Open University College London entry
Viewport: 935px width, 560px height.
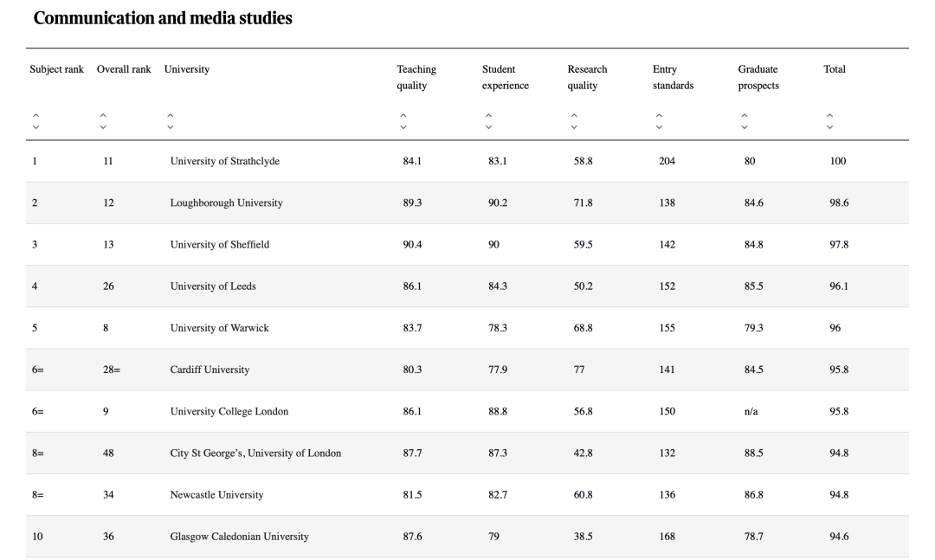point(229,411)
